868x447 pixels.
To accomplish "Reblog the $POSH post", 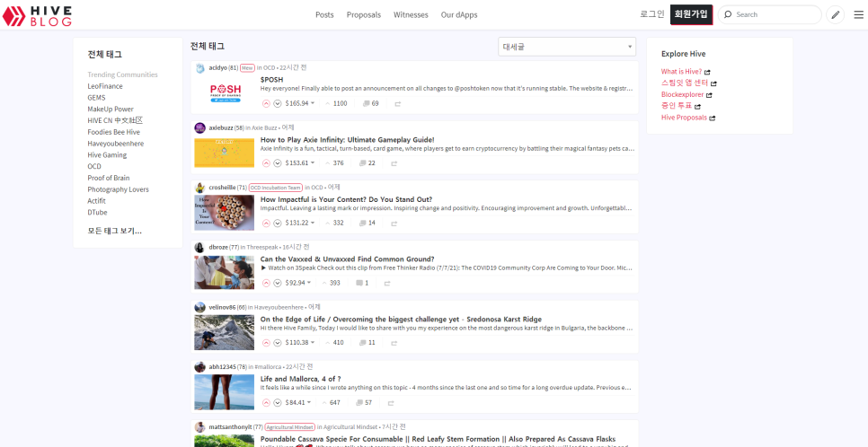I will [x=397, y=103].
